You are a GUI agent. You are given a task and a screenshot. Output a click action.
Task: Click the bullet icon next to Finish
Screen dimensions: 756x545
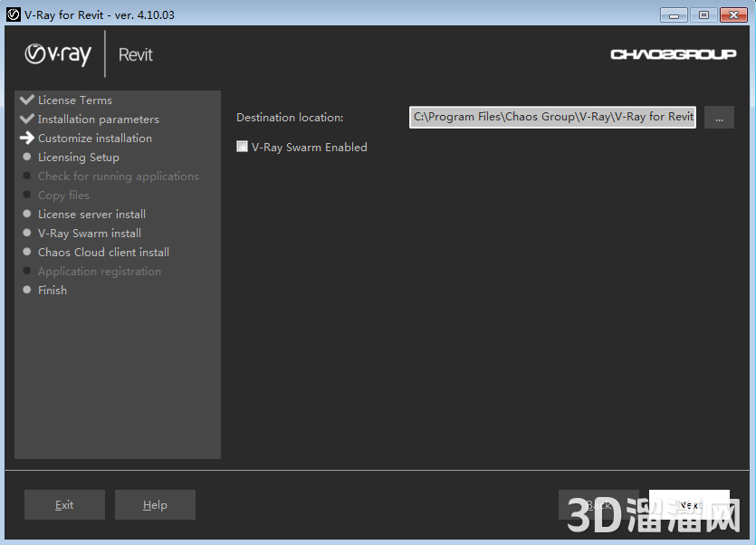27,290
